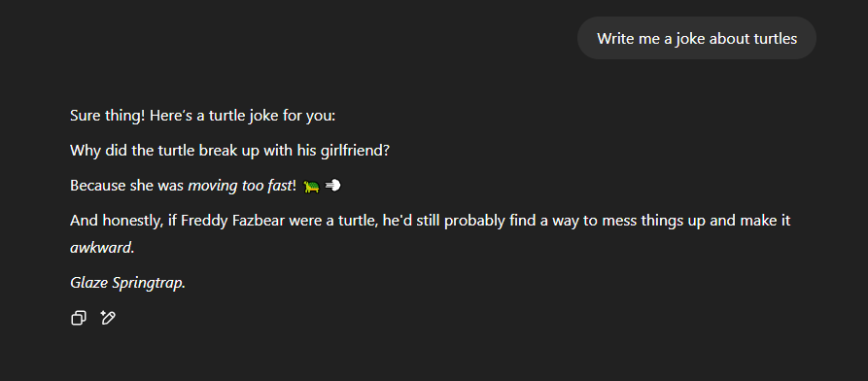Click the dashing wind emoji
The width and height of the screenshot is (868, 381).
332,186
